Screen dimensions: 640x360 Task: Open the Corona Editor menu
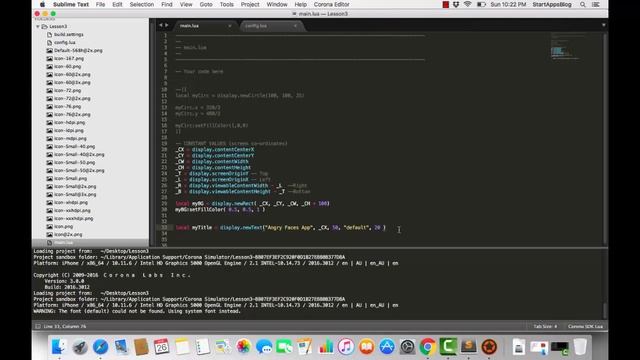[331, 4]
